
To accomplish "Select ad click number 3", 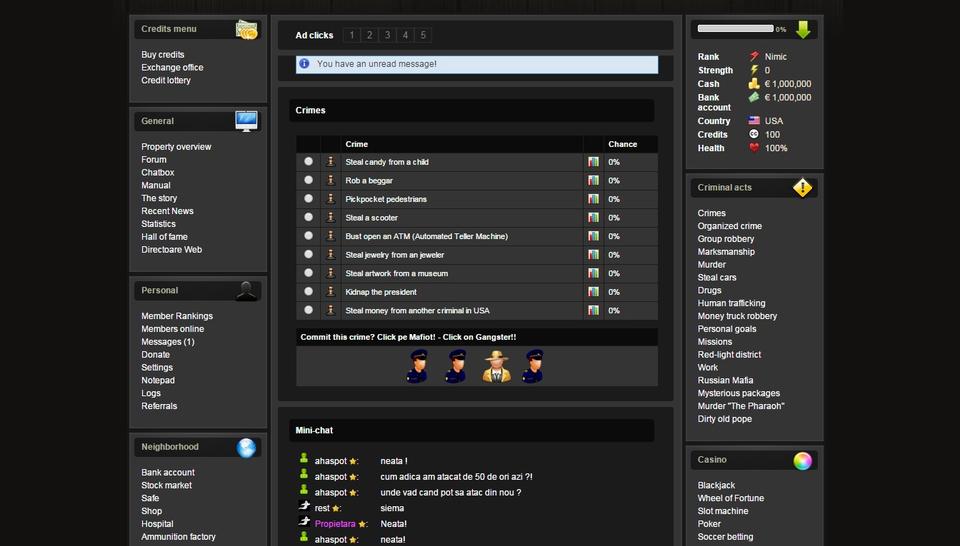I will 387,35.
